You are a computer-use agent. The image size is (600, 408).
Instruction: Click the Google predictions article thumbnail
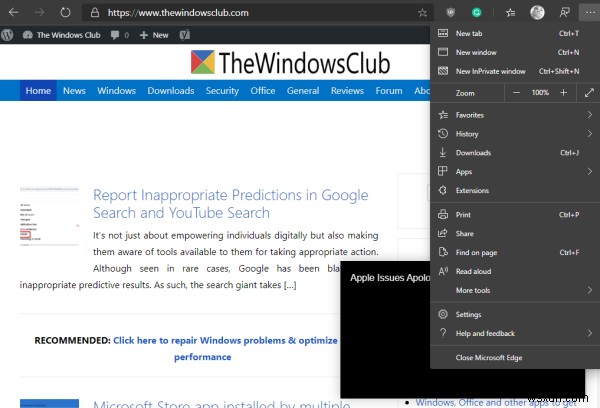tap(49, 216)
